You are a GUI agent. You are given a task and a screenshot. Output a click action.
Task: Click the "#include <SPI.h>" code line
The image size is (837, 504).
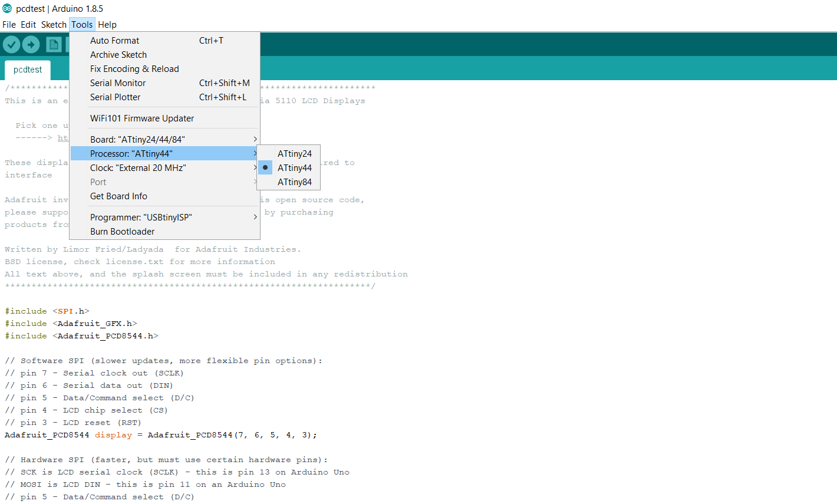point(47,311)
